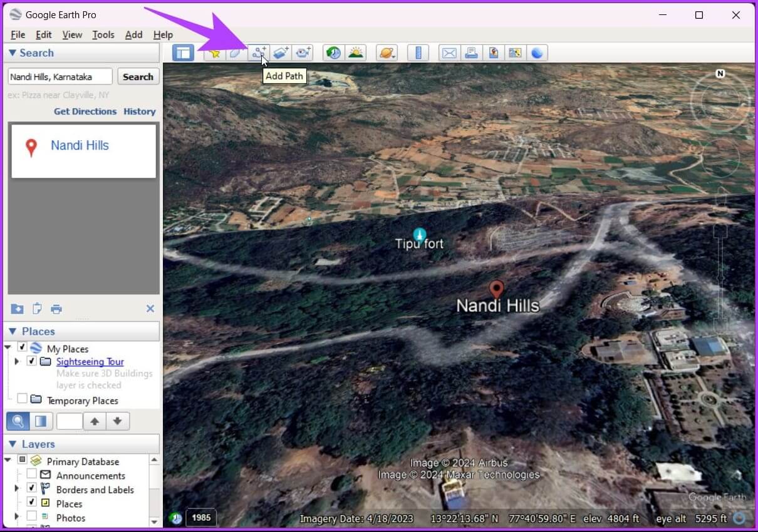Image resolution: width=758 pixels, height=532 pixels.
Task: Click the Places panel search text field
Action: [70, 421]
